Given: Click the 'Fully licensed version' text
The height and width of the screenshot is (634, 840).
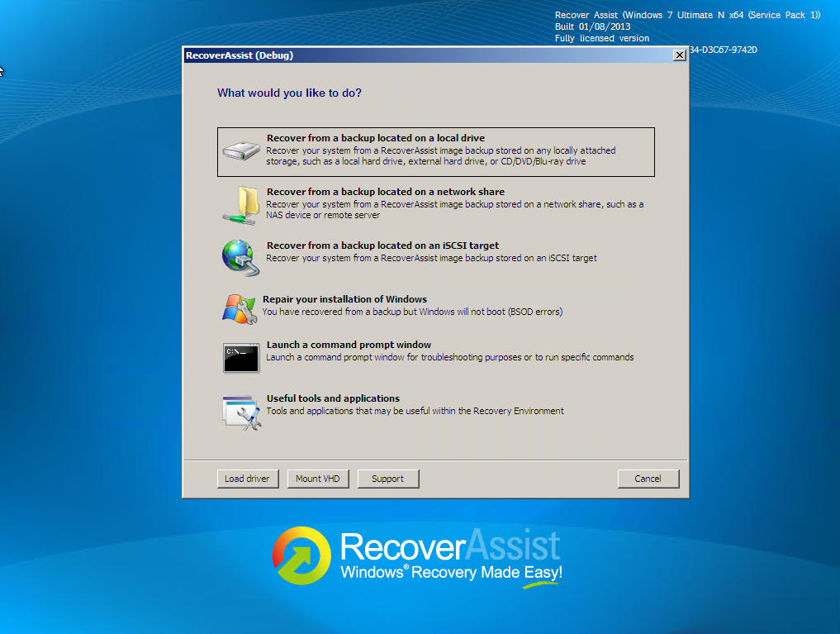Looking at the screenshot, I should pos(602,38).
